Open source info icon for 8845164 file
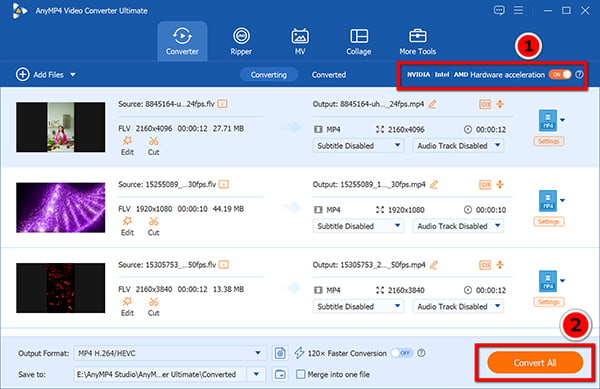This screenshot has width=600, height=389. pos(222,104)
